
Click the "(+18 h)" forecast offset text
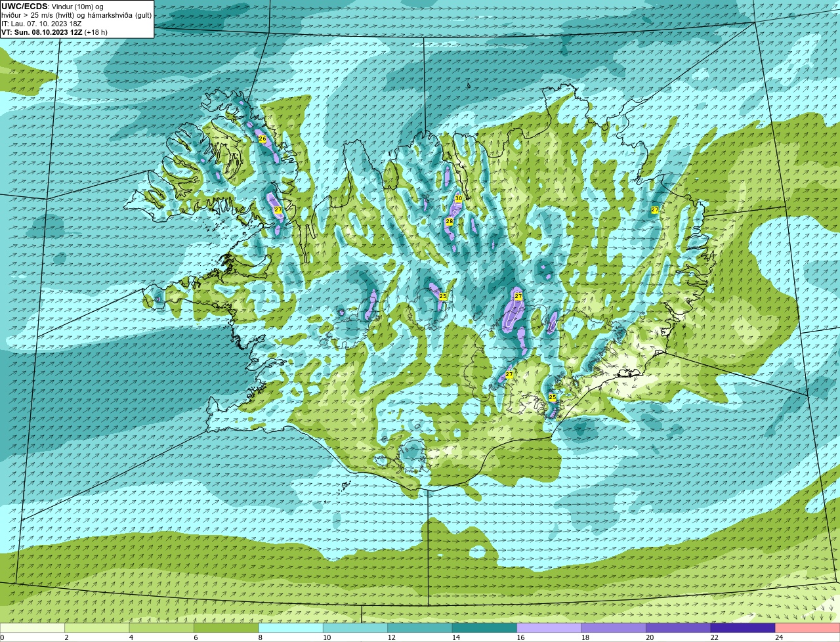click(96, 32)
